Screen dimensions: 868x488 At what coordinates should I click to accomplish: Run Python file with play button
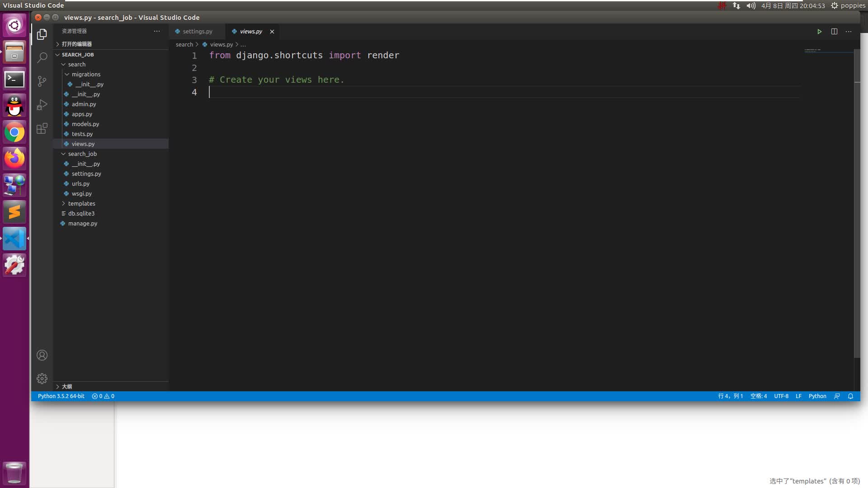(819, 32)
